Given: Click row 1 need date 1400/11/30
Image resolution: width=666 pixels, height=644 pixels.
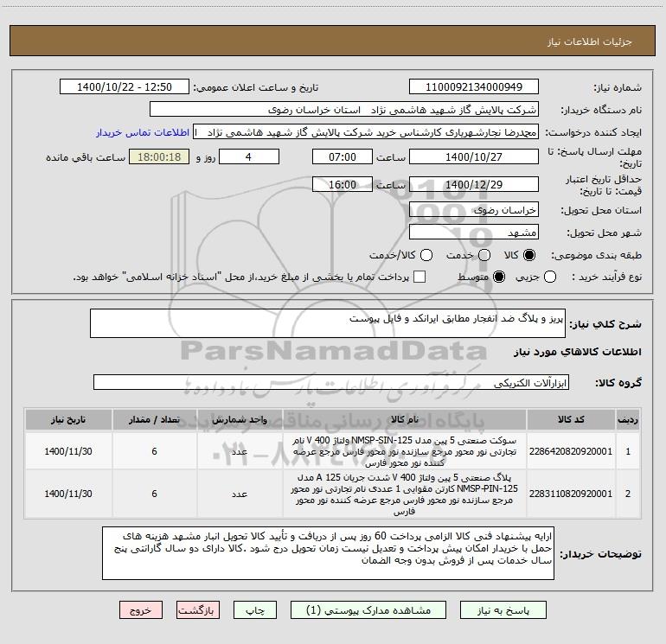Looking at the screenshot, I should [x=68, y=451].
